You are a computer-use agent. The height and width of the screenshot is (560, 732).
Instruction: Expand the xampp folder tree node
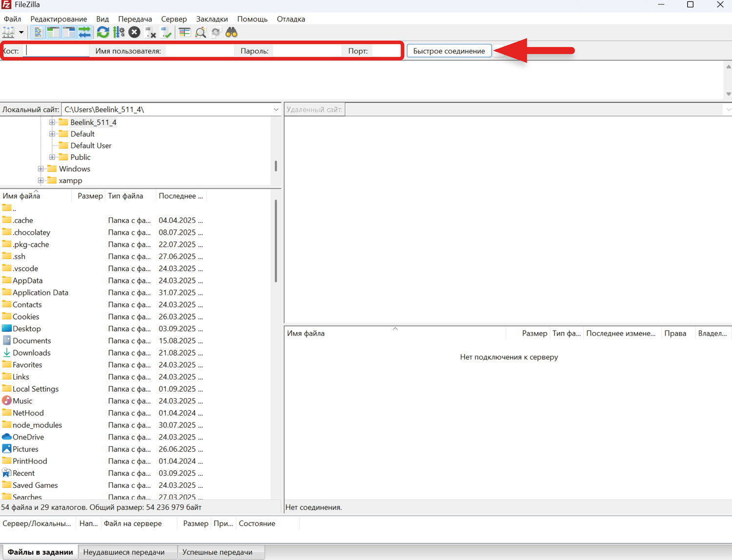pos(41,180)
